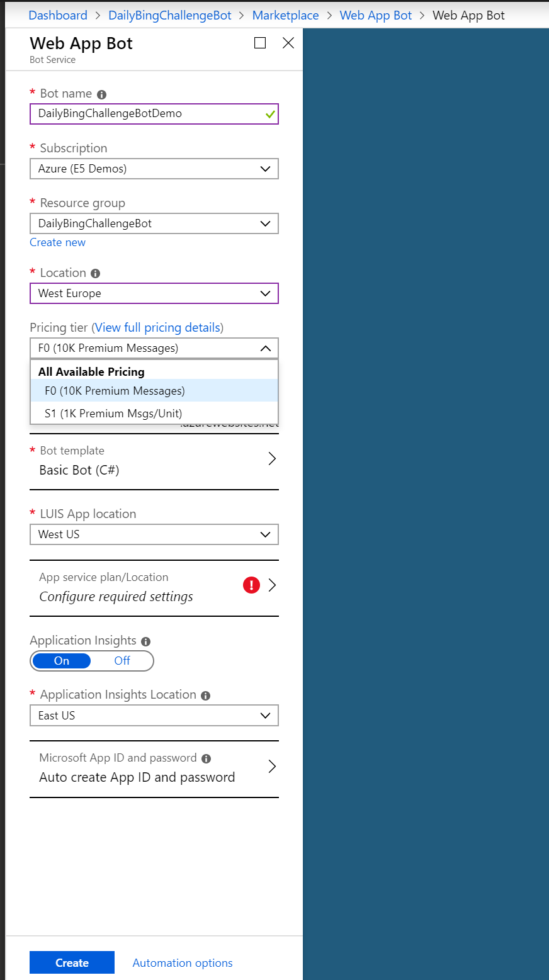Click the Location info icon
This screenshot has width=549, height=980.
pos(96,274)
